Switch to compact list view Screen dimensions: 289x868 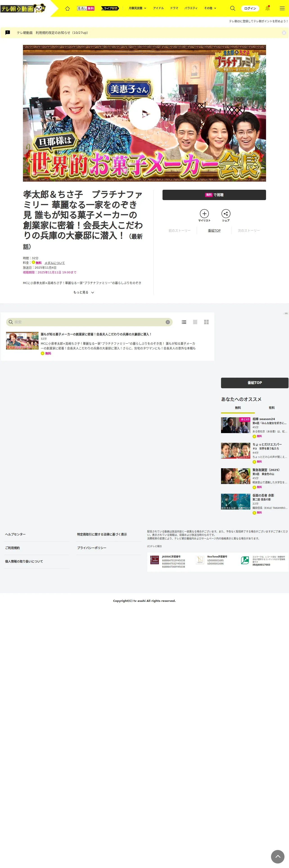(x=195, y=322)
